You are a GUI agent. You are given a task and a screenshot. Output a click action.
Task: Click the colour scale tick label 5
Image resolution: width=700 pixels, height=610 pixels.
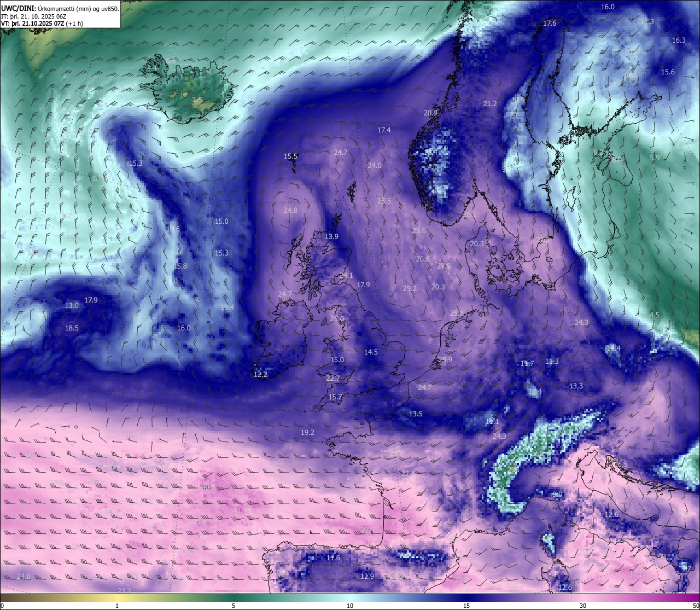234,606
